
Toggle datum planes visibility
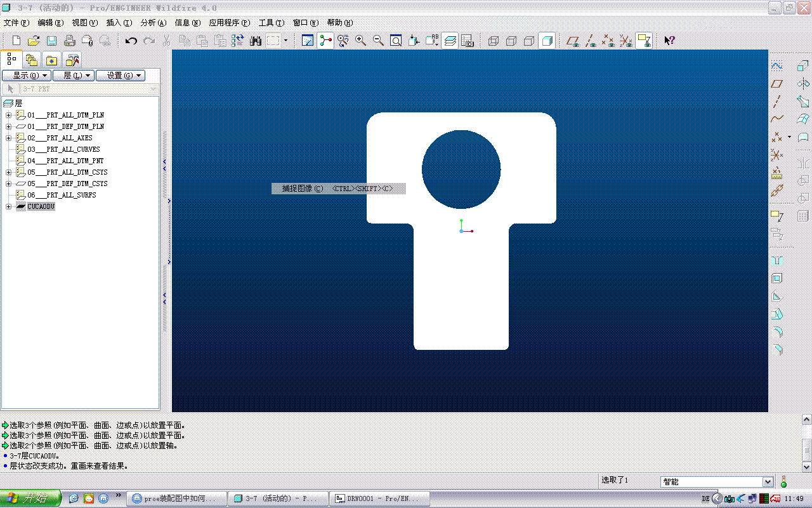coord(573,41)
